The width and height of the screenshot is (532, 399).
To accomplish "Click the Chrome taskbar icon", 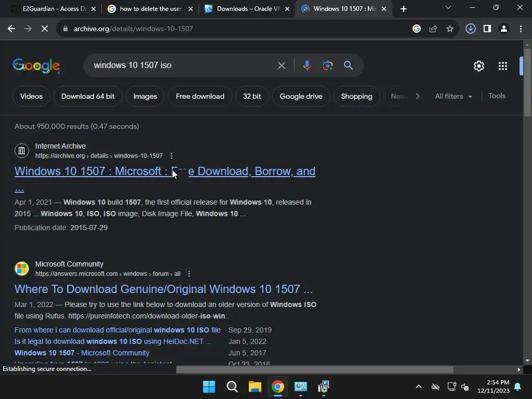I will tap(277, 387).
